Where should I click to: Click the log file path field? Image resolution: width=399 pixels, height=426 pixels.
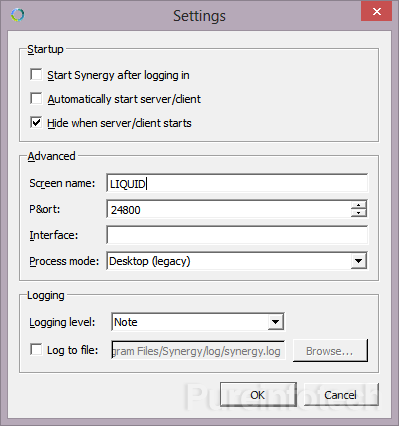pyautogui.click(x=198, y=350)
